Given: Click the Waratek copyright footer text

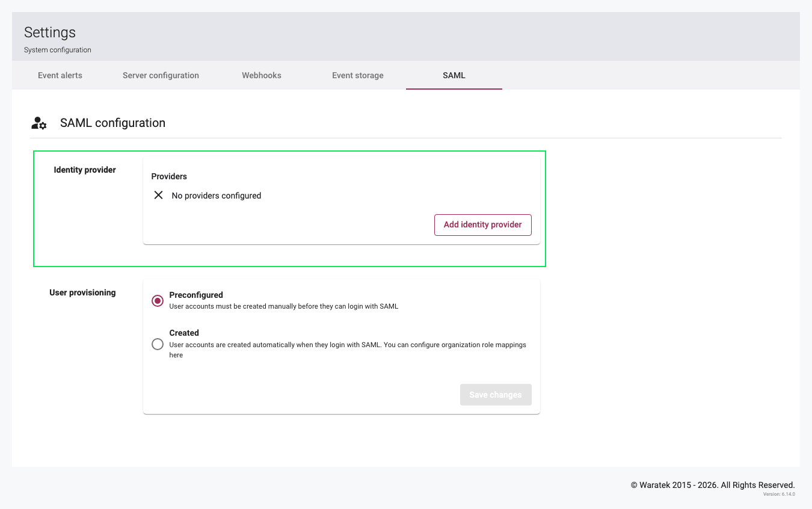Looking at the screenshot, I should [713, 485].
